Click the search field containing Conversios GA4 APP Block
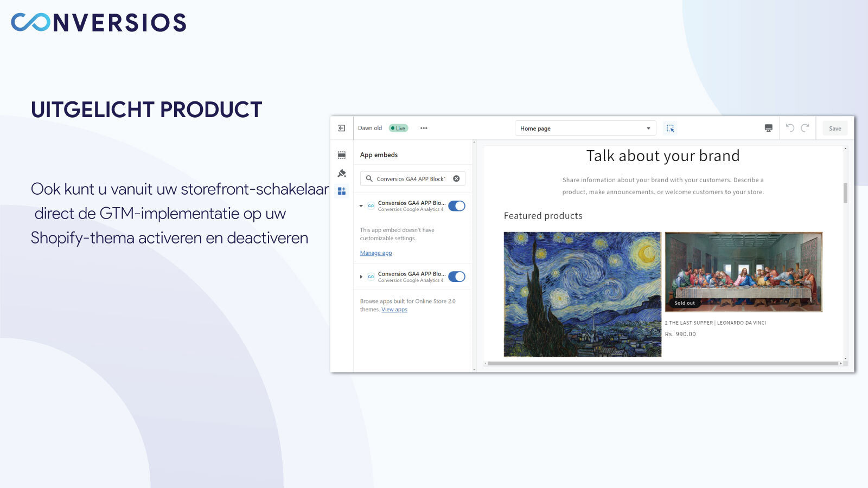Viewport: 868px width, 488px height. [x=412, y=178]
